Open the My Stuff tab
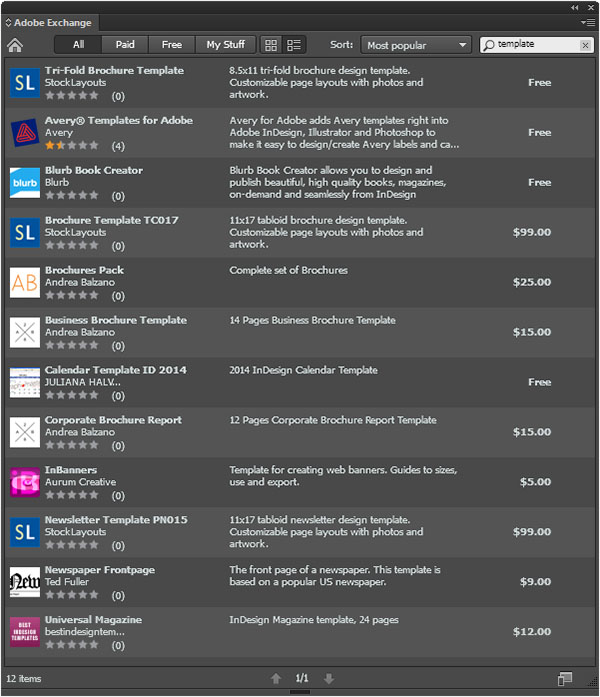The height and width of the screenshot is (697, 600). click(x=225, y=45)
